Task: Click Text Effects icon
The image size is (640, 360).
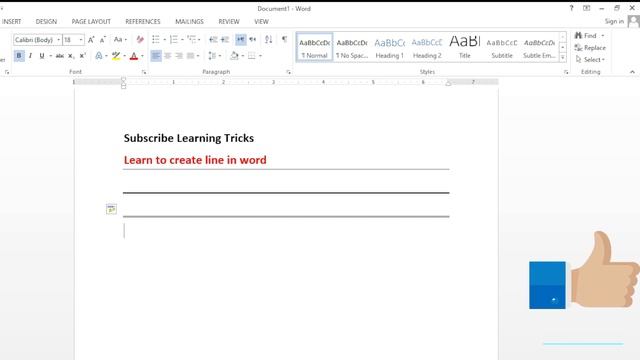Action: [98, 56]
